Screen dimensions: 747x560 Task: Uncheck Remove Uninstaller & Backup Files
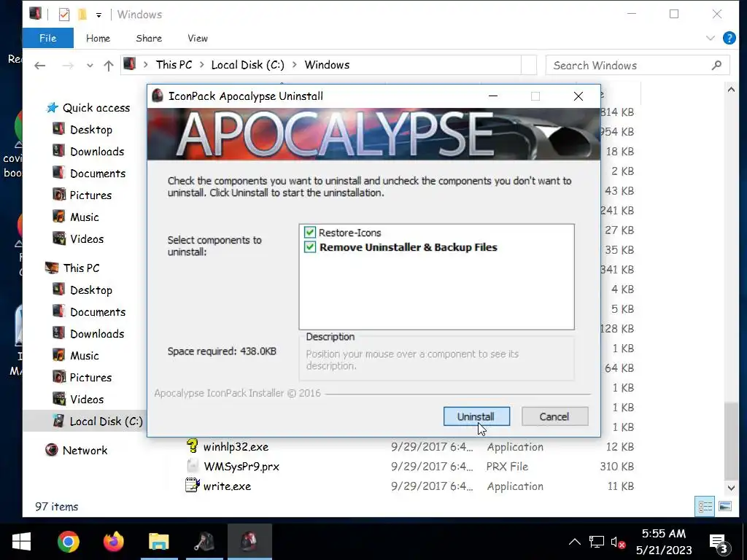309,247
